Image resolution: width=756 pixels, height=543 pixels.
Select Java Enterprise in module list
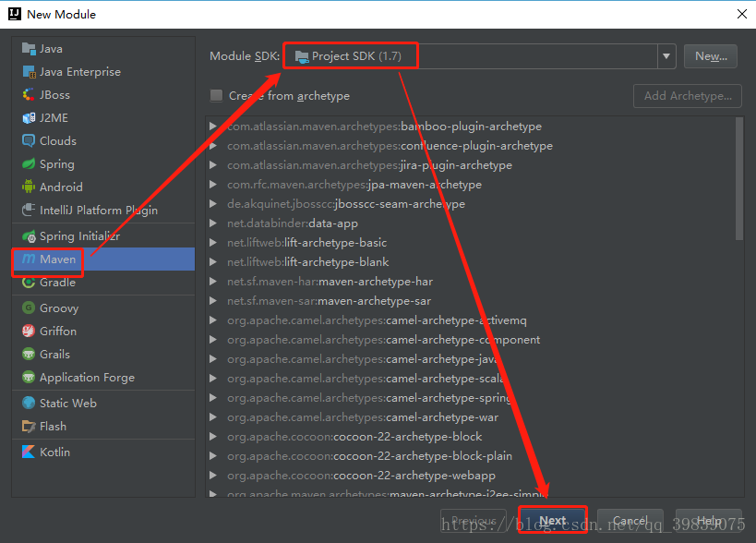[80, 72]
